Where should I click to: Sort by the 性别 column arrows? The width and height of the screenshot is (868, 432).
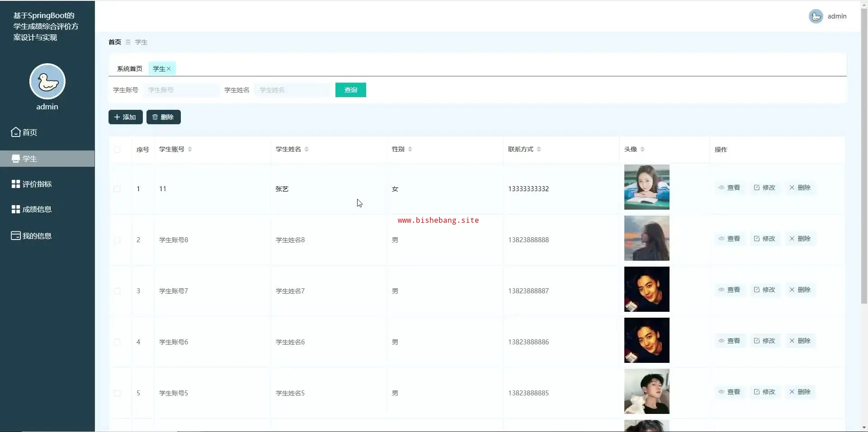tap(410, 149)
